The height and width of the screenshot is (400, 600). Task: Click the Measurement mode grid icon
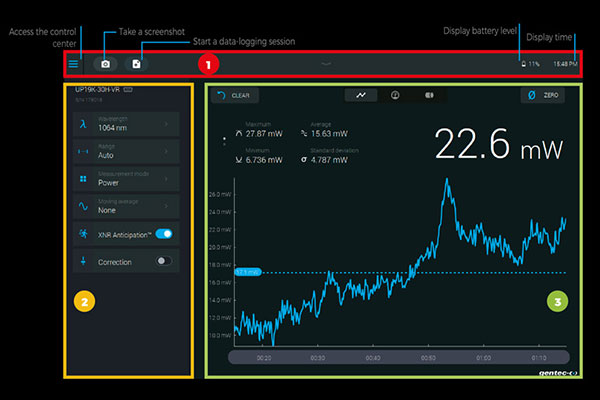pyautogui.click(x=82, y=180)
